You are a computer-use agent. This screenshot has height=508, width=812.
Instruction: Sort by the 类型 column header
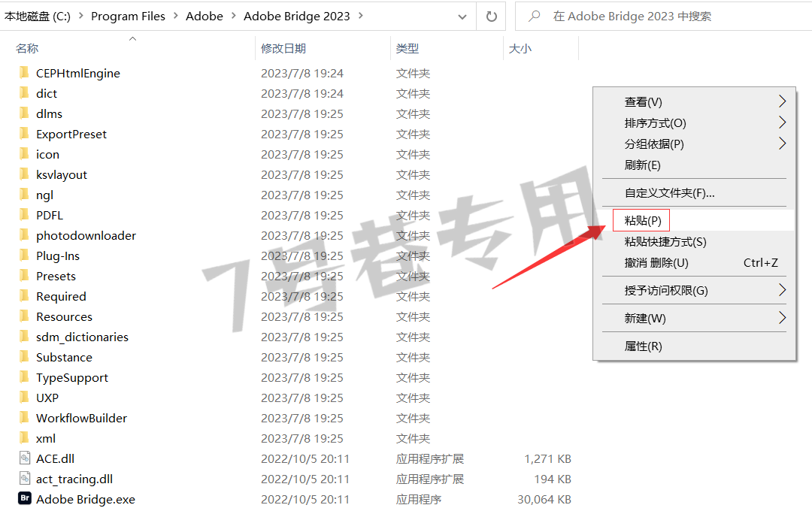407,48
